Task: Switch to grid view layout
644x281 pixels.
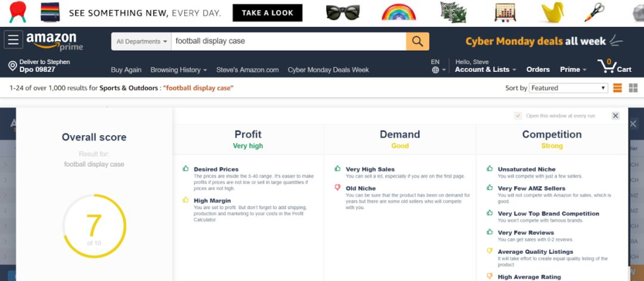Action: pos(633,88)
